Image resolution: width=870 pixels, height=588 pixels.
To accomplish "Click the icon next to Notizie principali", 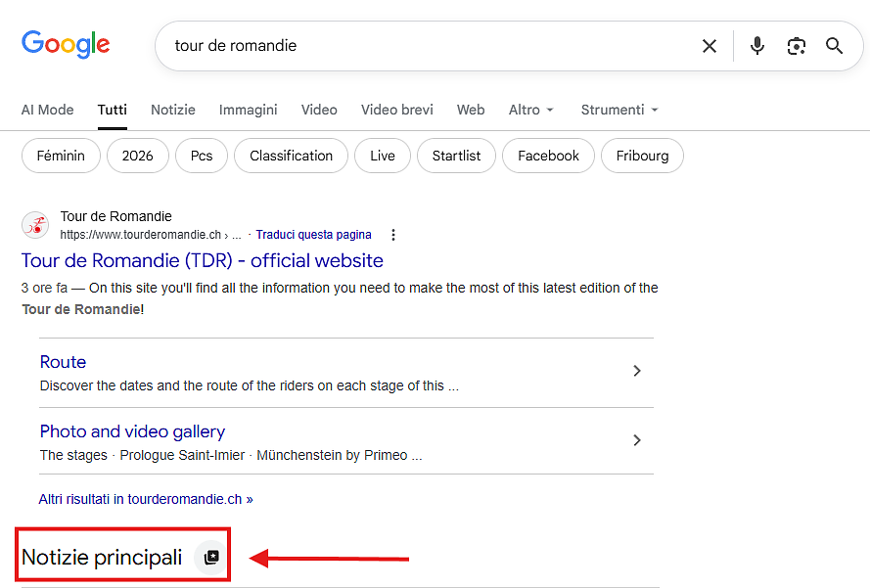I will click(x=211, y=557).
